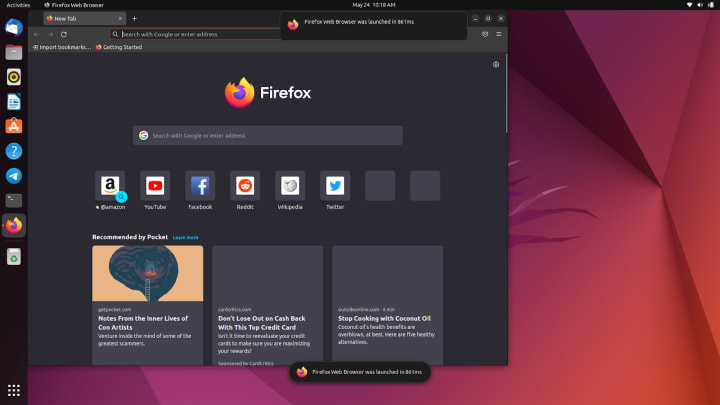
Task: Select the New Tab tab
Action: 84,19
